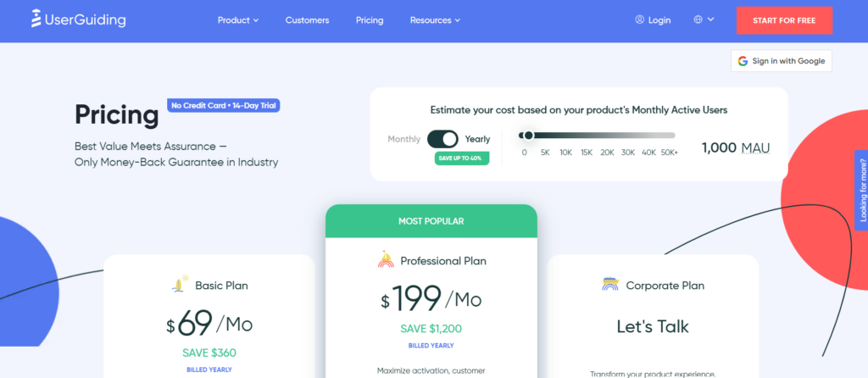Viewport: 868px width, 378px height.
Task: Expand the Resources dropdown menu
Action: point(435,19)
